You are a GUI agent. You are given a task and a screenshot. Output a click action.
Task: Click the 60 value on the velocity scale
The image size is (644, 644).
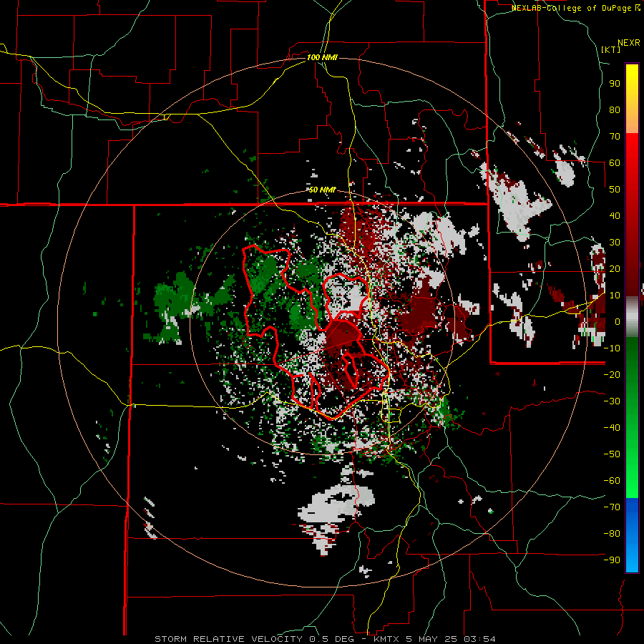[615, 162]
